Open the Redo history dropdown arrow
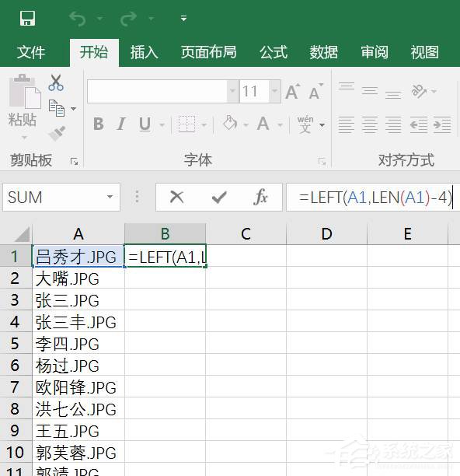460x476 pixels. click(x=151, y=19)
